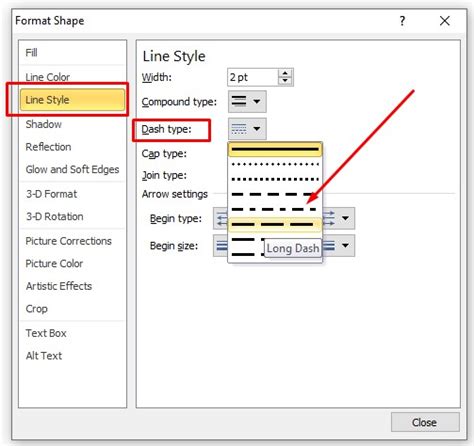Click the Close button
The height and width of the screenshot is (446, 474).
(x=425, y=422)
